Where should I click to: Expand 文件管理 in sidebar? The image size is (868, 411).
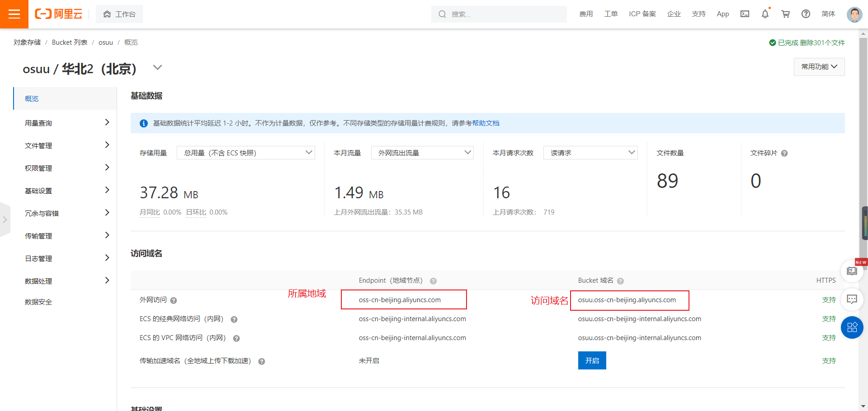[x=65, y=145]
